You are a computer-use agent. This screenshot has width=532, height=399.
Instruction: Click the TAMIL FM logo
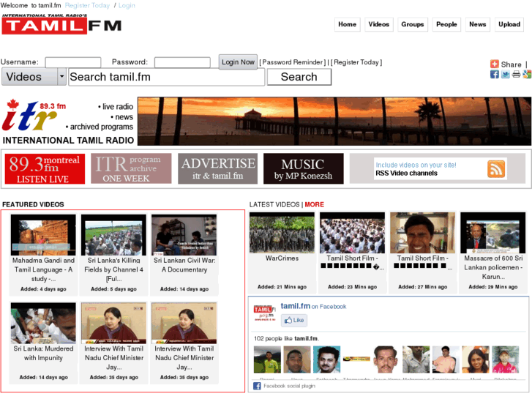tap(61, 25)
